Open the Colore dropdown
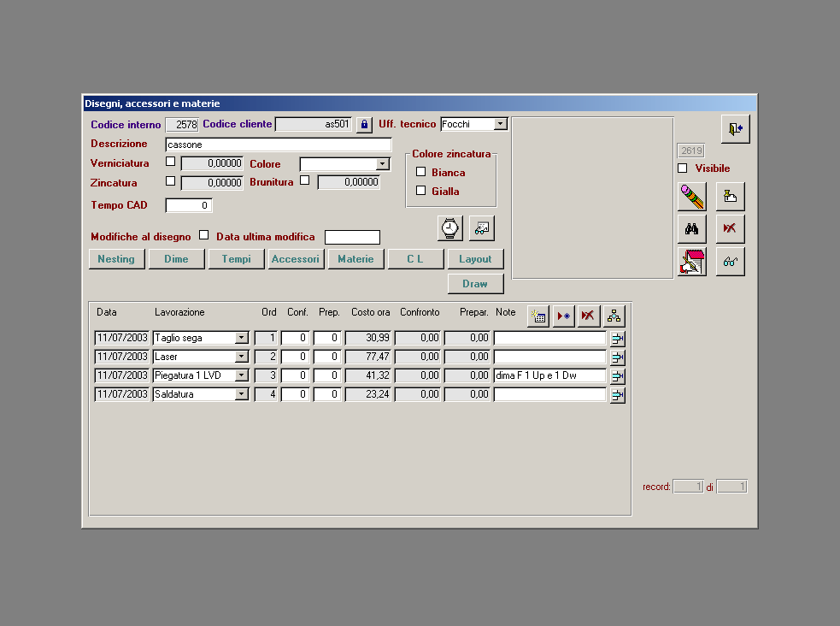 [x=383, y=164]
